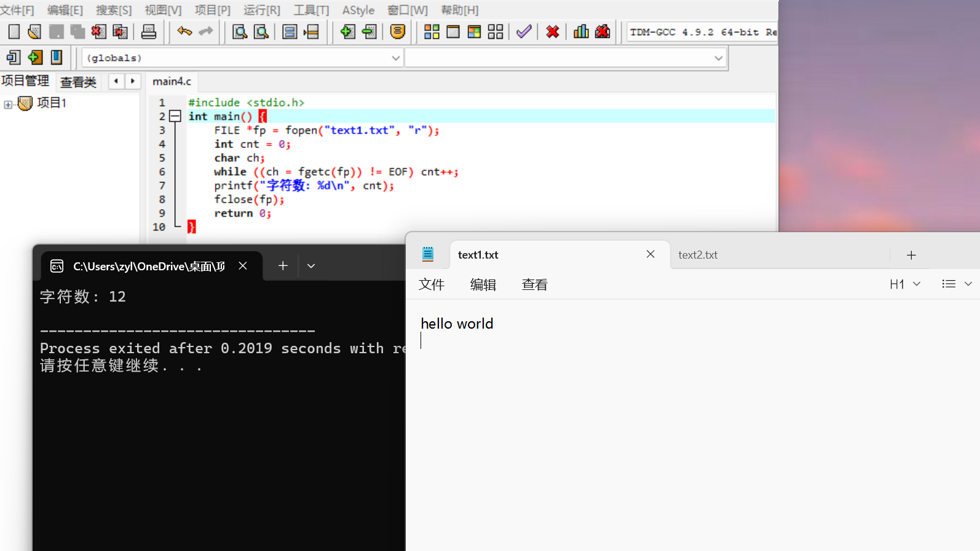Open the 帮助[H] menu
The width and height of the screenshot is (980, 551).
pos(460,10)
